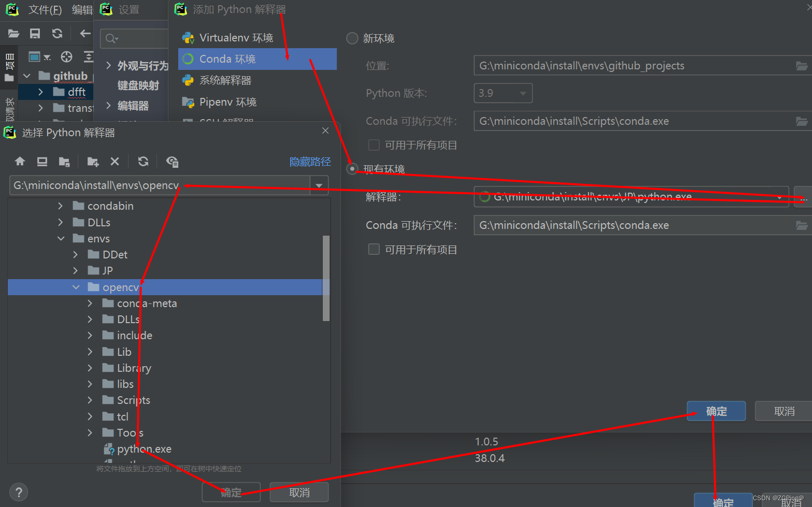Select the tcl folder in file tree
Viewport: 812px width, 507px height.
123,417
